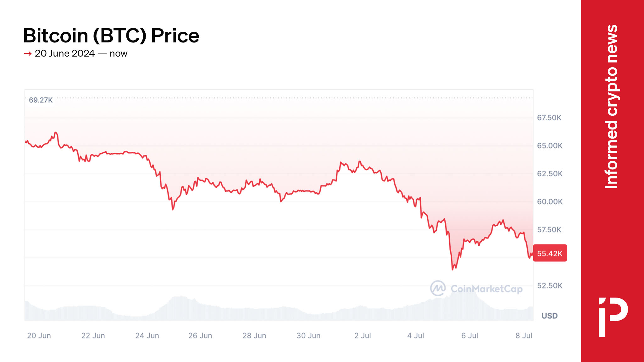644x362 pixels.
Task: Click the CoinMarketCap watermark text
Action: point(486,289)
